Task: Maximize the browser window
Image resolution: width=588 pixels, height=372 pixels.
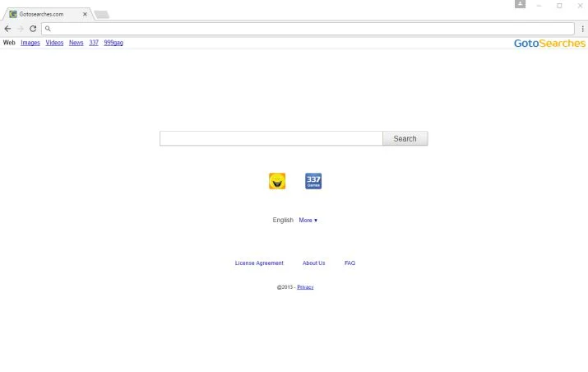Action: click(x=559, y=6)
